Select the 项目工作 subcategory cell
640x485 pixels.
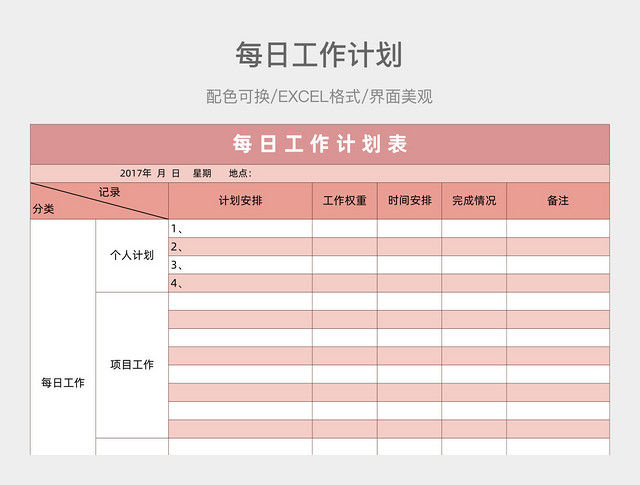pyautogui.click(x=132, y=365)
